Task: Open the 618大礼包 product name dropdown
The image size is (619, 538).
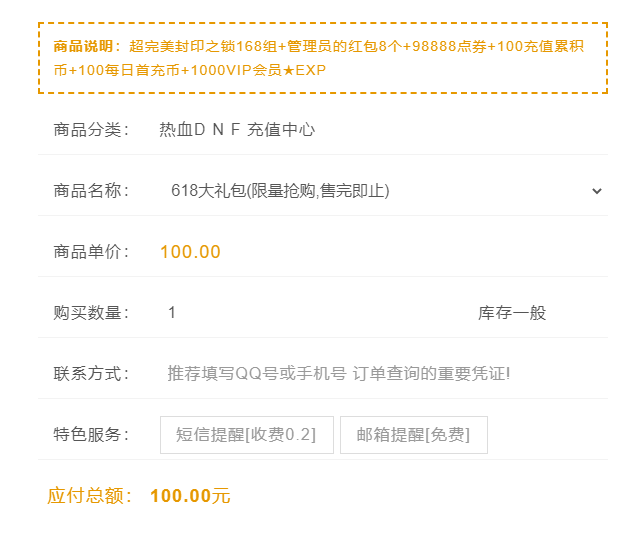Action: [x=380, y=191]
